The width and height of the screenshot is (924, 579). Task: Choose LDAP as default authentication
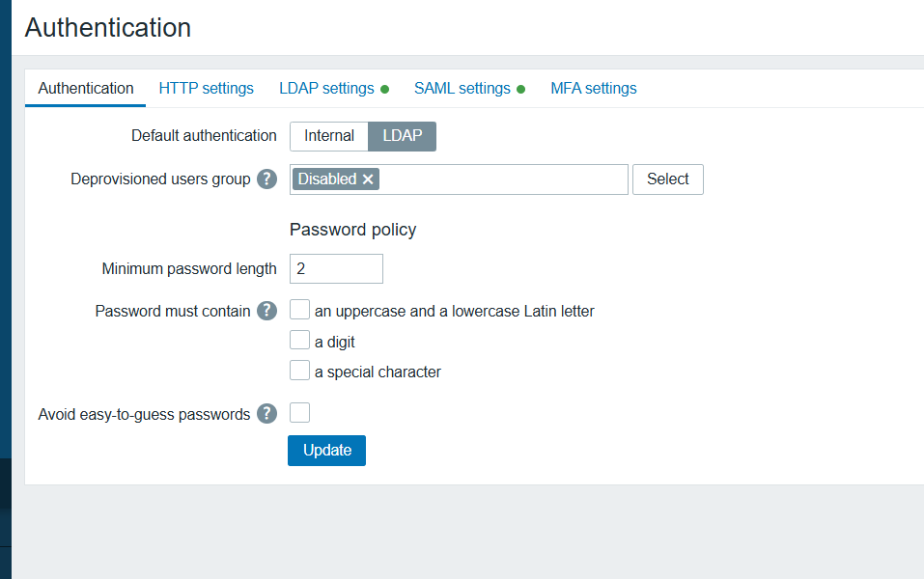[x=403, y=136]
